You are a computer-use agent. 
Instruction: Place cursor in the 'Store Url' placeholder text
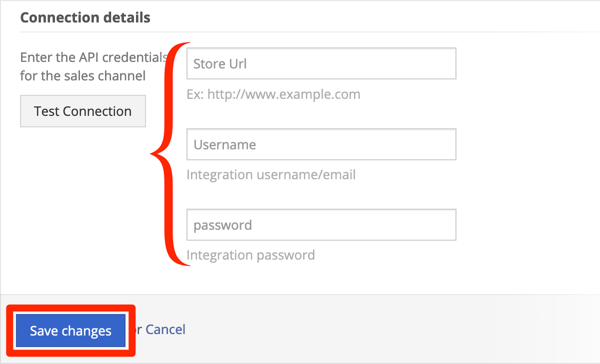click(220, 64)
